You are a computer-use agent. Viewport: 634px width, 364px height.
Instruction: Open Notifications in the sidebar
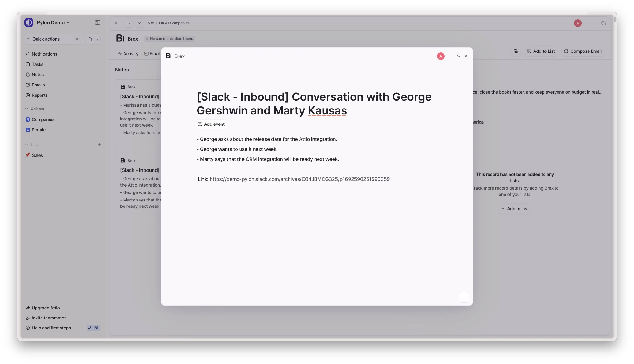tap(44, 54)
